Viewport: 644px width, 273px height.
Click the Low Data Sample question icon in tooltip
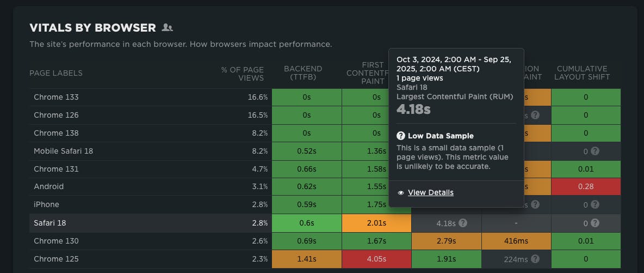pyautogui.click(x=401, y=136)
